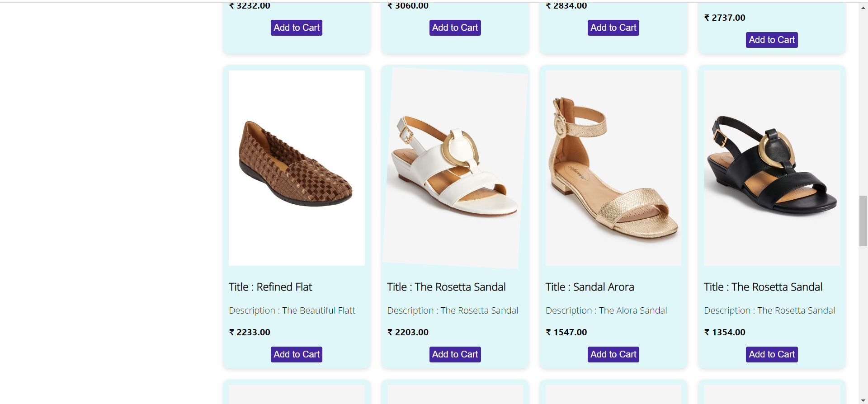Add Sandal Arora to cart
The height and width of the screenshot is (404, 868).
[x=613, y=354]
